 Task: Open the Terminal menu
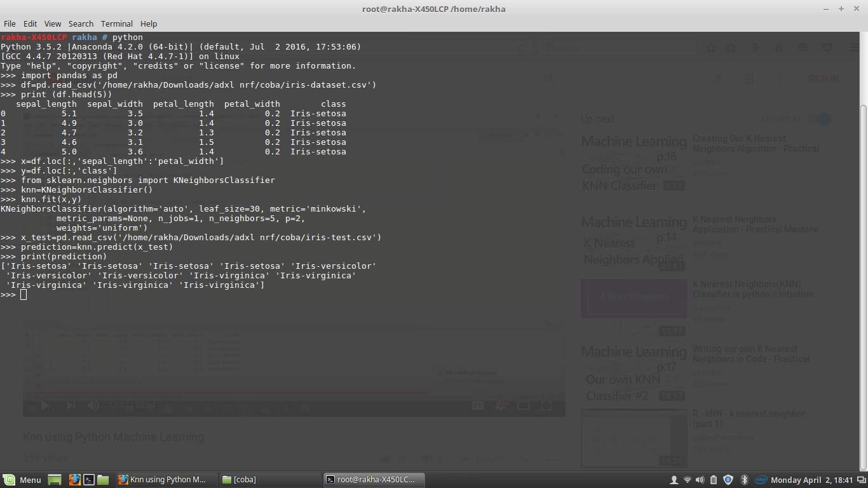(x=117, y=24)
